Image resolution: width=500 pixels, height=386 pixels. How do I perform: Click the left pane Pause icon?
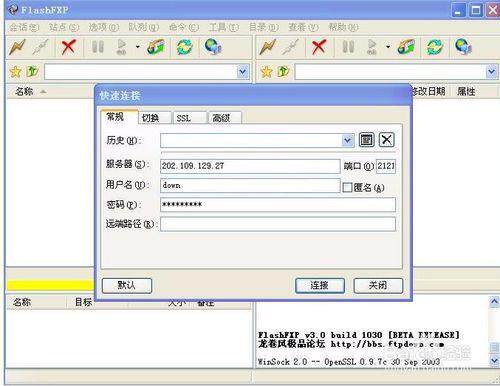click(x=98, y=47)
